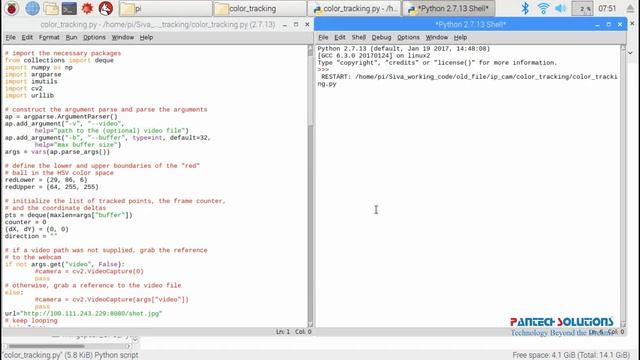Screen dimensions: 640x360
Task: Click the 'import cv2' line in editor
Action: 24,88
